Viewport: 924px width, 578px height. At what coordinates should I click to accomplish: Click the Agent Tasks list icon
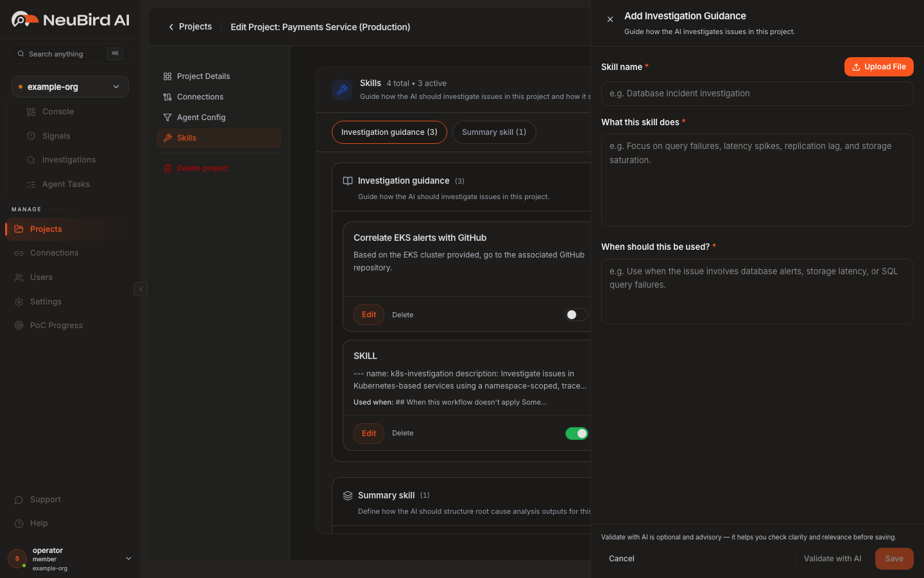[x=31, y=184]
